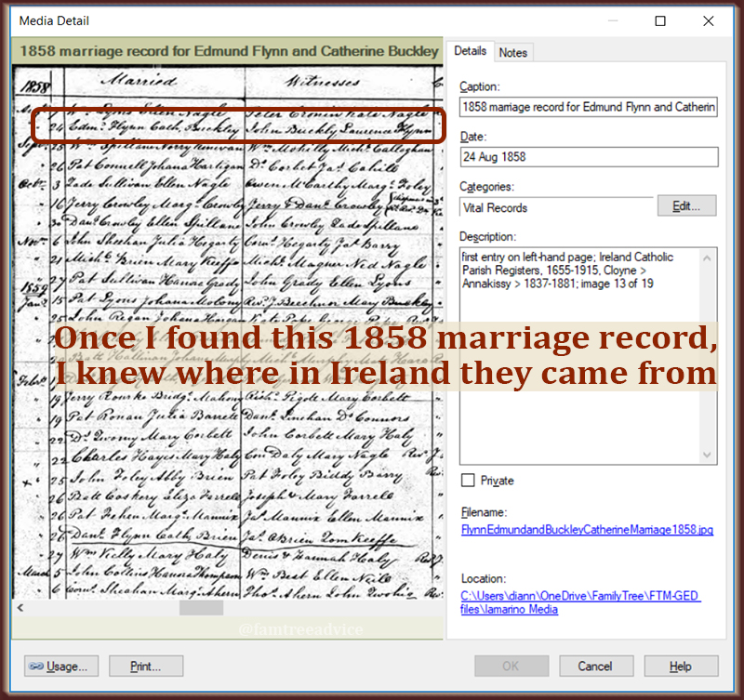The image size is (744, 700).
Task: Dismiss the dialog with Cancel
Action: click(596, 666)
